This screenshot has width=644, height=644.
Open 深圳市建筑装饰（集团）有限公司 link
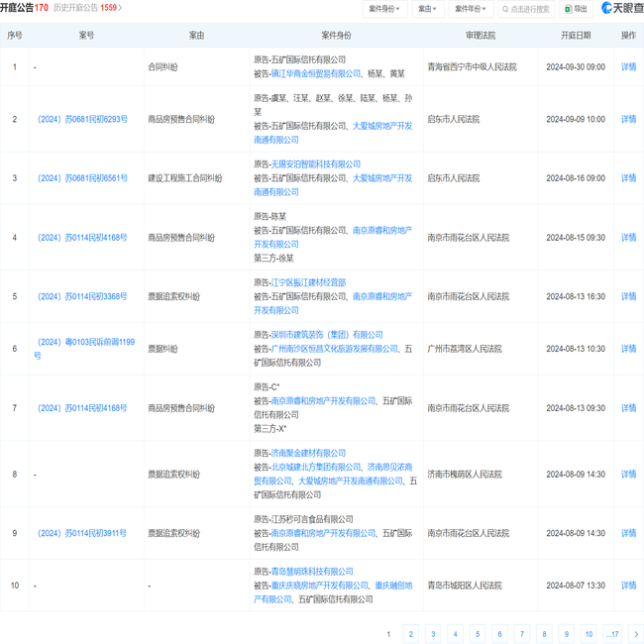pyautogui.click(x=327, y=335)
